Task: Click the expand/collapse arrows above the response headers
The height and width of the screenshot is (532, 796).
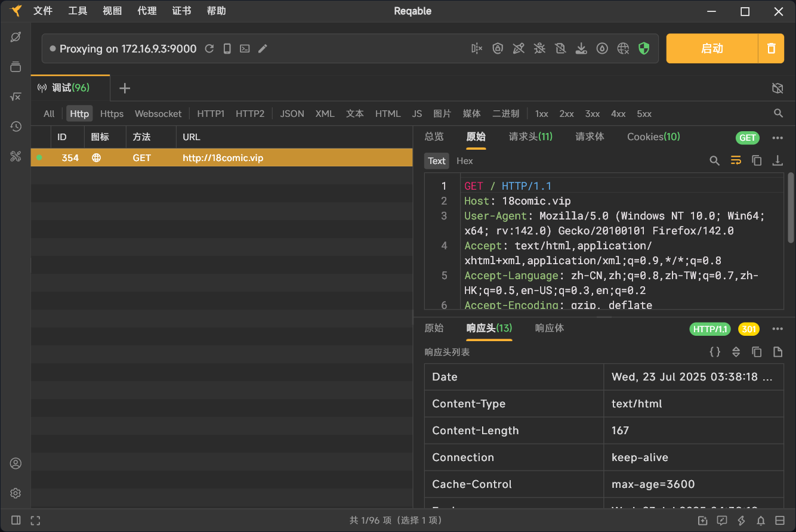Action: pos(736,352)
